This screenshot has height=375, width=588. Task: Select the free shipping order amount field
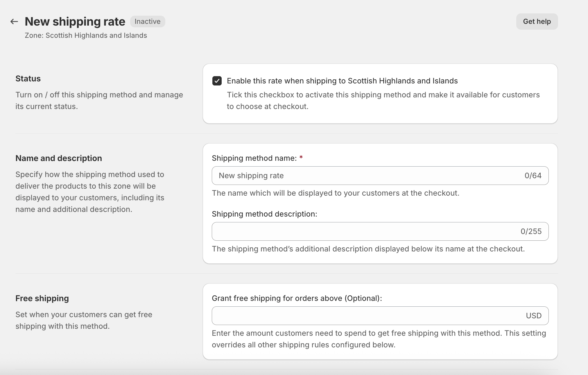[x=380, y=316]
